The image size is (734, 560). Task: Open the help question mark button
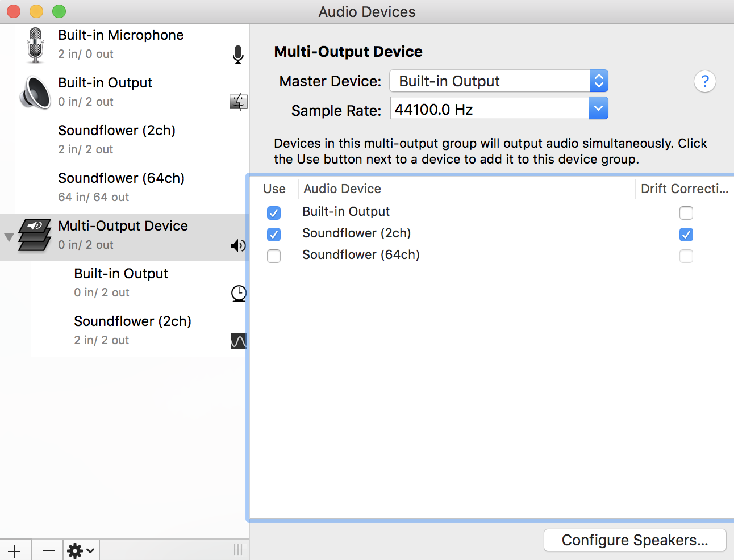[704, 82]
